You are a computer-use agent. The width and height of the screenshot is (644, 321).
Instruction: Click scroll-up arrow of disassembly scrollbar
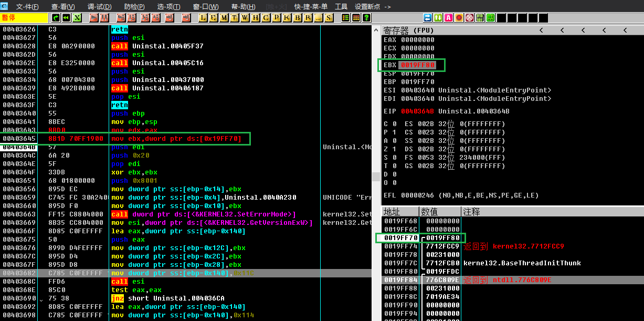[376, 30]
